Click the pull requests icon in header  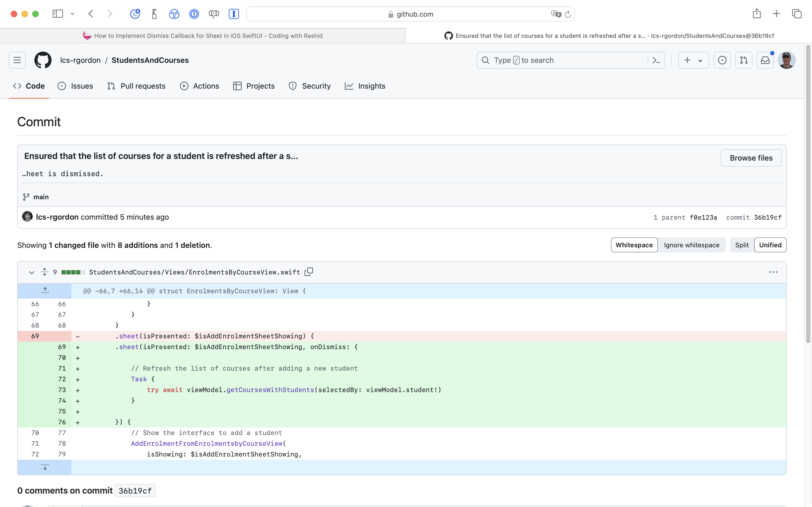(744, 60)
